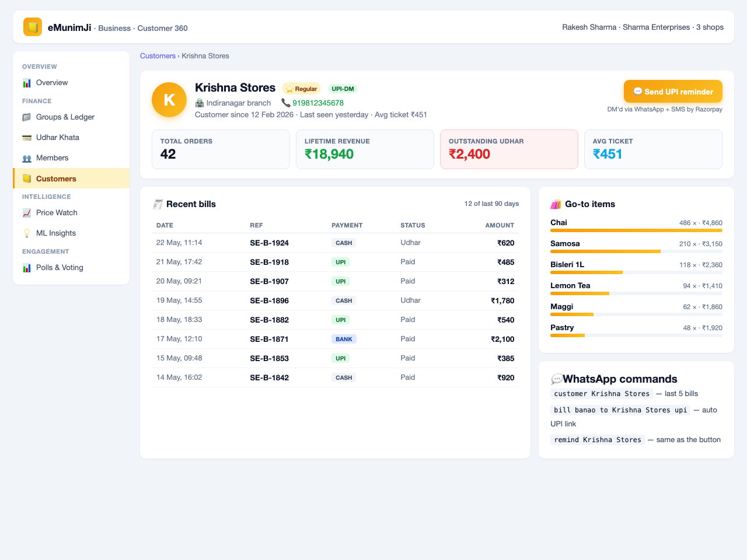
Task: Click the Groups & Ledger folder icon
Action: (27, 117)
